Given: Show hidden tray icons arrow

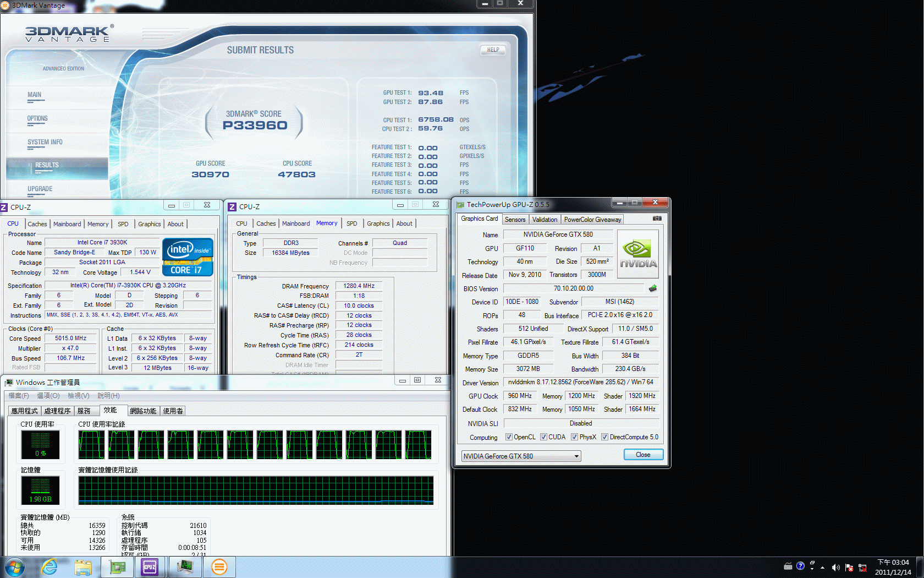Looking at the screenshot, I should pyautogui.click(x=822, y=567).
